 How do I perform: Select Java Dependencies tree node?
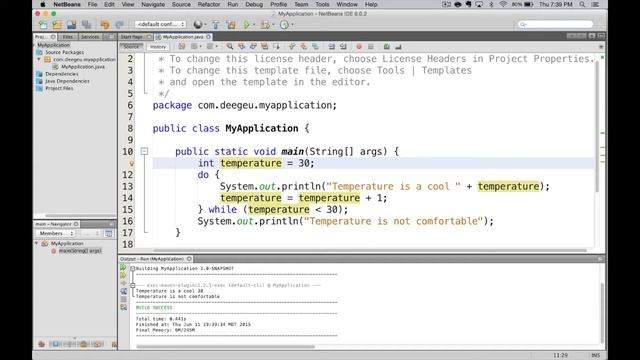67,81
